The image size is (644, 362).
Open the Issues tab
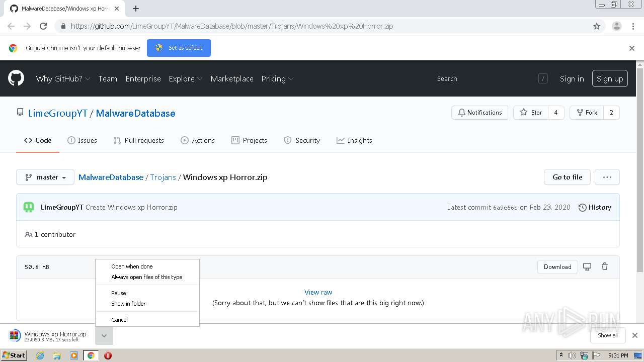click(82, 140)
